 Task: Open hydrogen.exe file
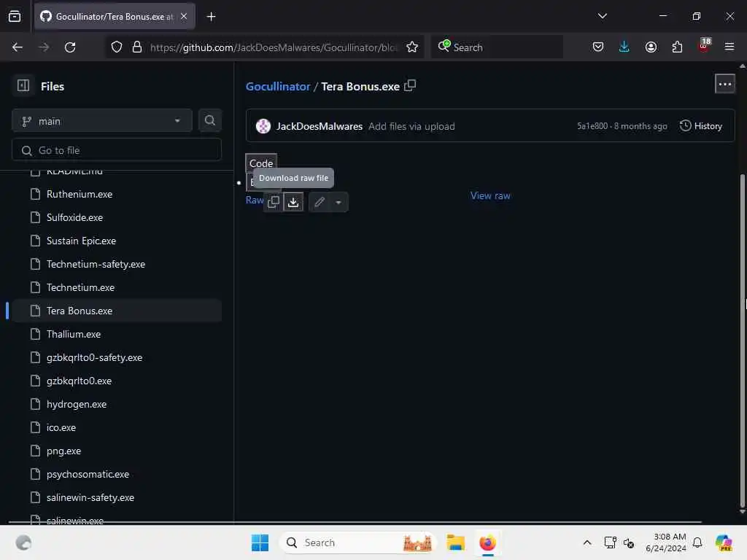coord(117,404)
